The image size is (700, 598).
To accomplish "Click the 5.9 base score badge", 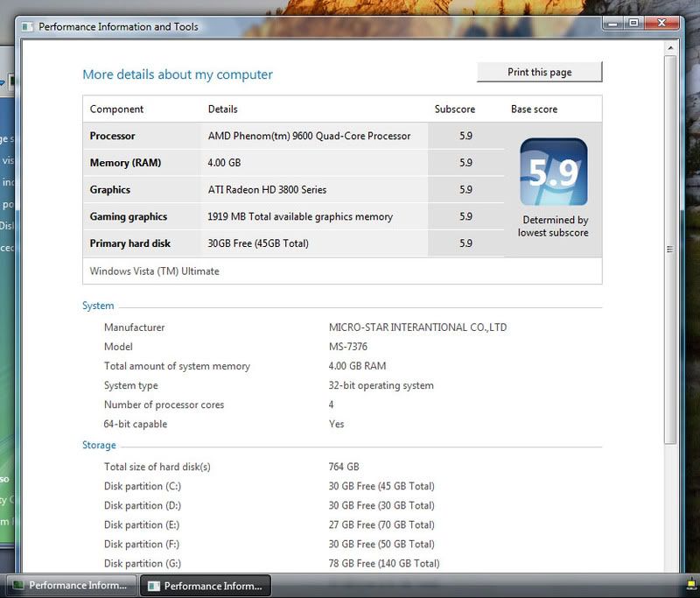I will tap(553, 172).
